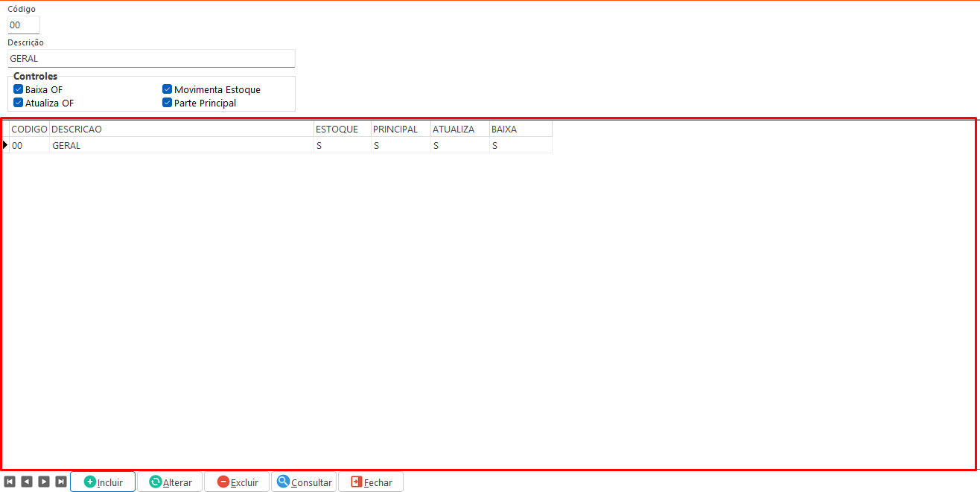Click the Excluir button
Screen dimensions: 980x492
[237, 482]
